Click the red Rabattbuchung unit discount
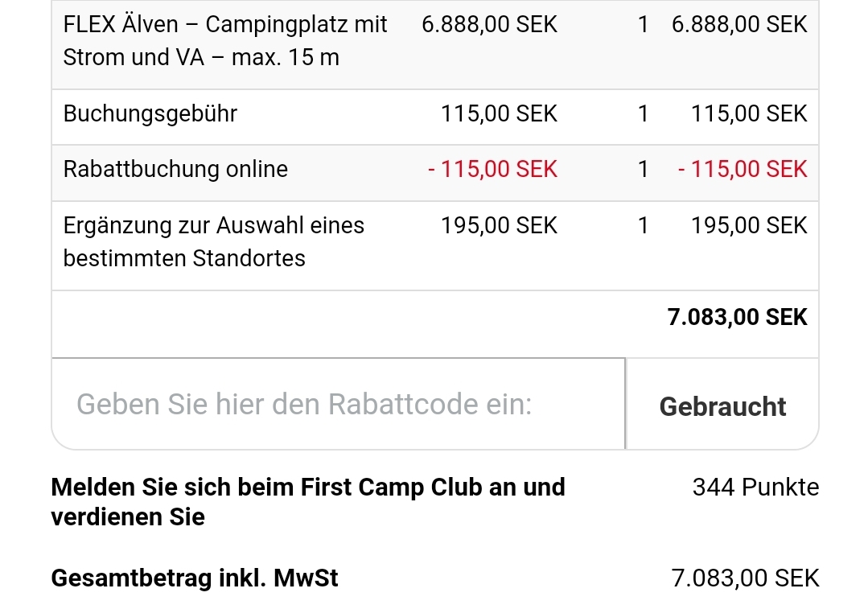 click(x=492, y=170)
